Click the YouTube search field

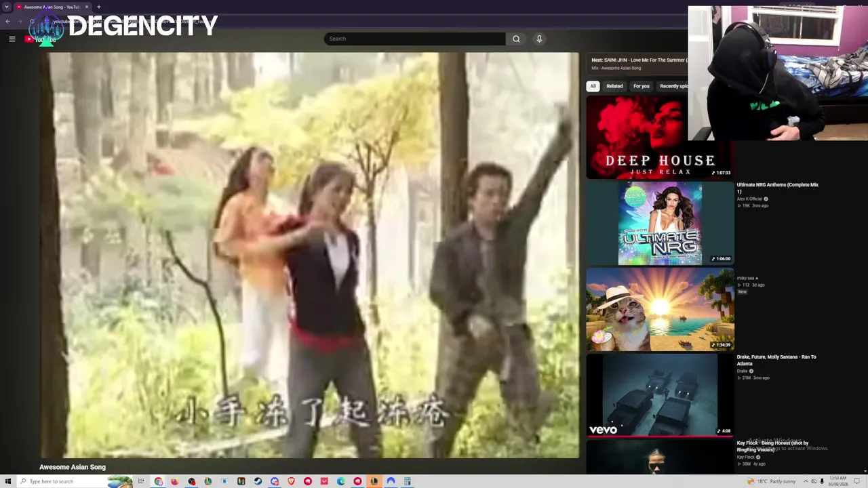click(415, 39)
